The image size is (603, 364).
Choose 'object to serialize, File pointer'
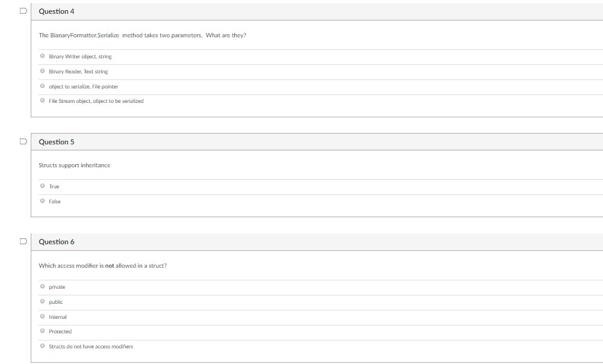42,85
